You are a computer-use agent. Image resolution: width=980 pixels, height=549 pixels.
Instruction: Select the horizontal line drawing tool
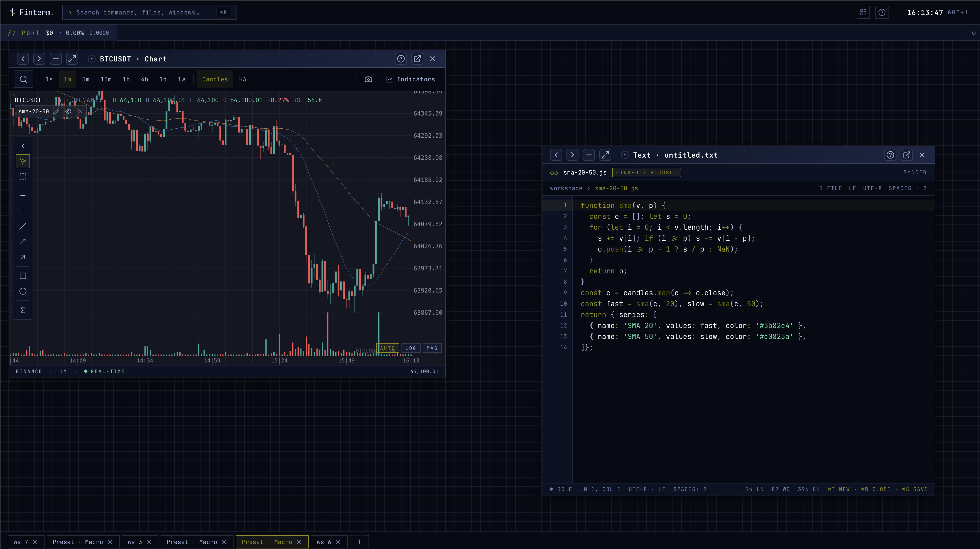click(x=23, y=196)
